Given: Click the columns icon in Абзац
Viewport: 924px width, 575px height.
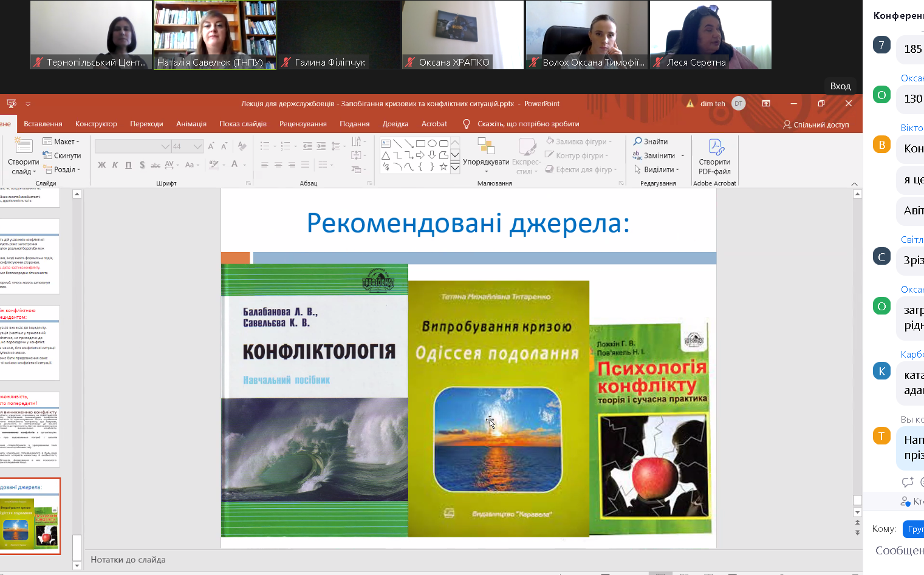Looking at the screenshot, I should [x=324, y=165].
